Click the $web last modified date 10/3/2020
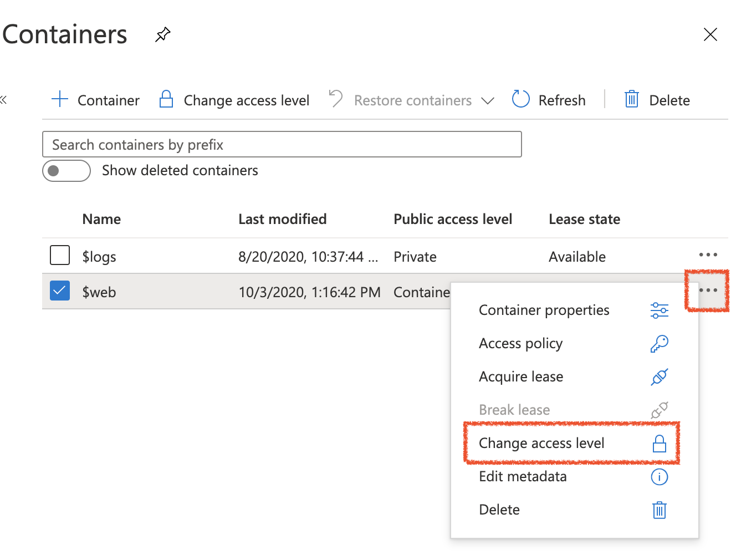Screen dimensions: 736x560 tap(309, 292)
